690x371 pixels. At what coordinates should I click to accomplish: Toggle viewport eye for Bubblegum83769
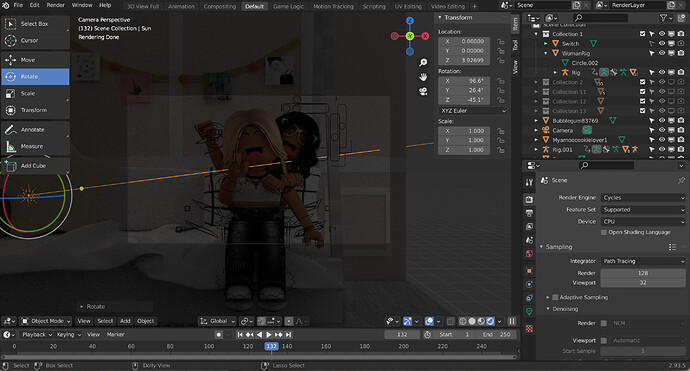[x=661, y=121]
